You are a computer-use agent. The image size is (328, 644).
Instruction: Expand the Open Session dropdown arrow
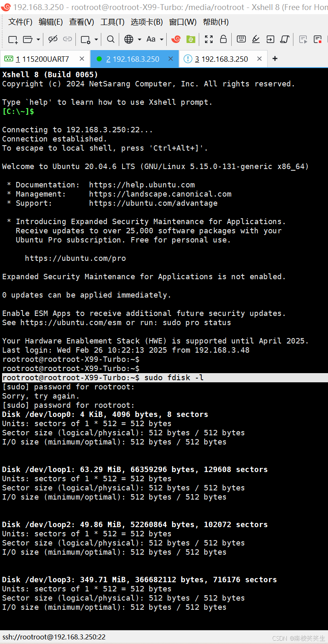coord(38,40)
